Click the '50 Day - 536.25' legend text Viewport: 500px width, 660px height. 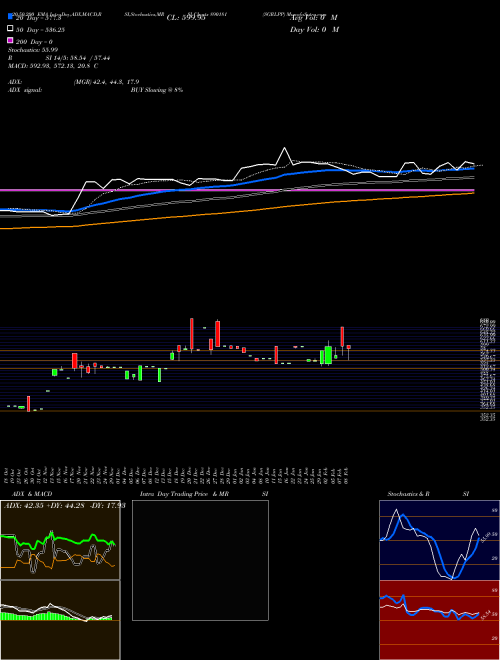pyautogui.click(x=40, y=30)
